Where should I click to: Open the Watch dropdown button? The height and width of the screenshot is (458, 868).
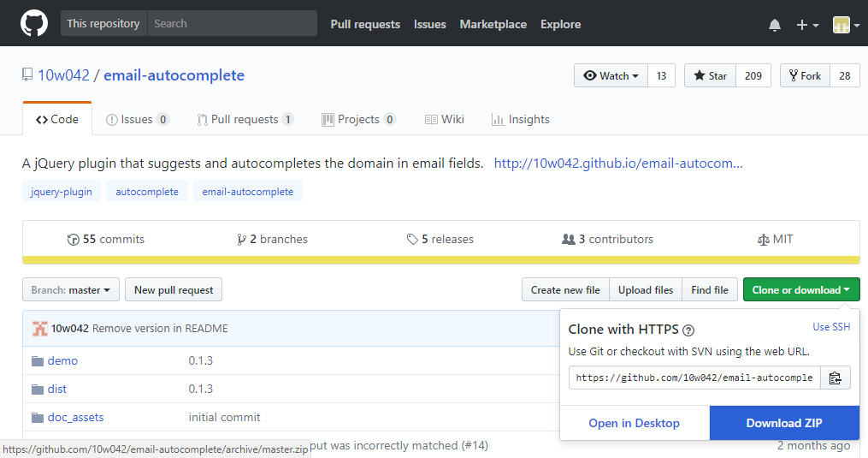click(x=611, y=76)
